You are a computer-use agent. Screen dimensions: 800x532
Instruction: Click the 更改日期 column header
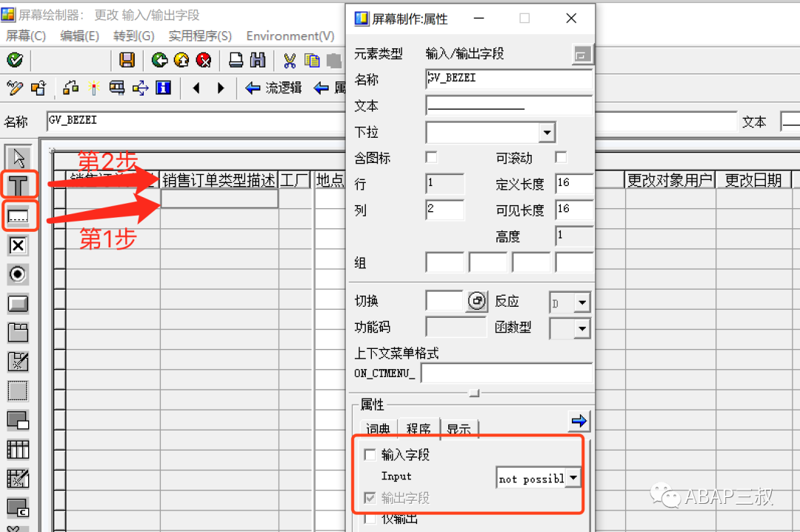753,180
